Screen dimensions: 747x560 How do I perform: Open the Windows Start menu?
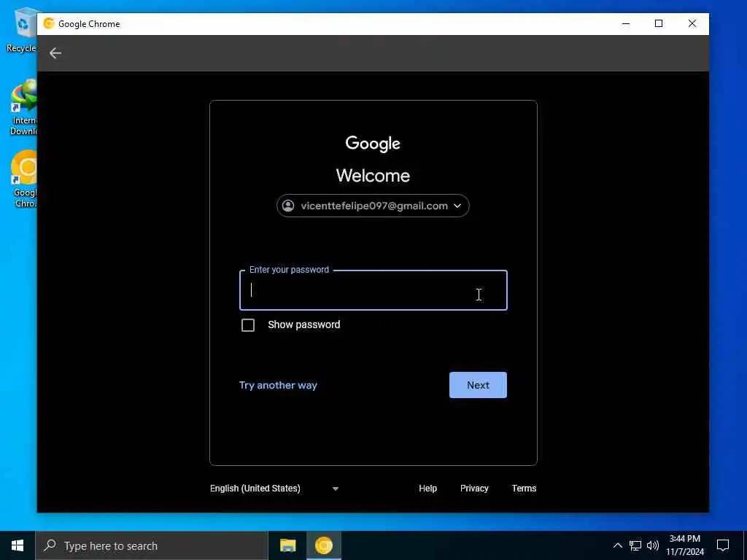pos(18,545)
